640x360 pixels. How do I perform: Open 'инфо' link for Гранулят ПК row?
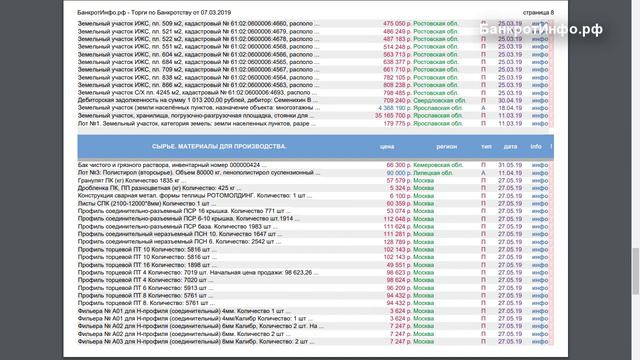[x=540, y=180]
